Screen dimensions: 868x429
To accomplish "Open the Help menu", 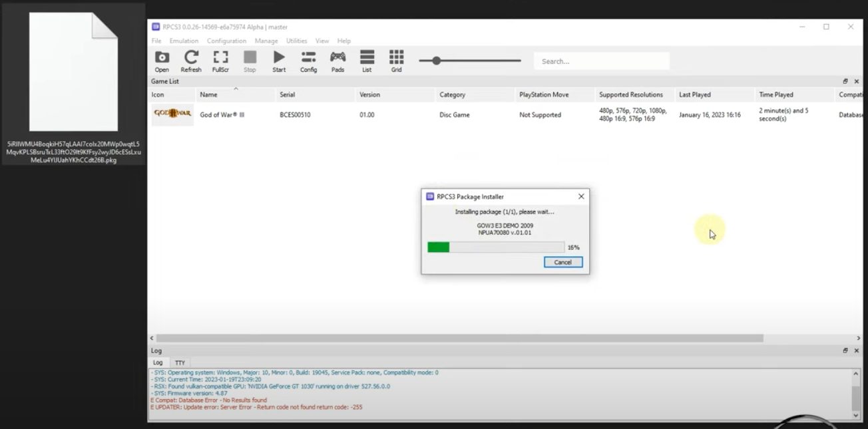I will click(x=343, y=41).
